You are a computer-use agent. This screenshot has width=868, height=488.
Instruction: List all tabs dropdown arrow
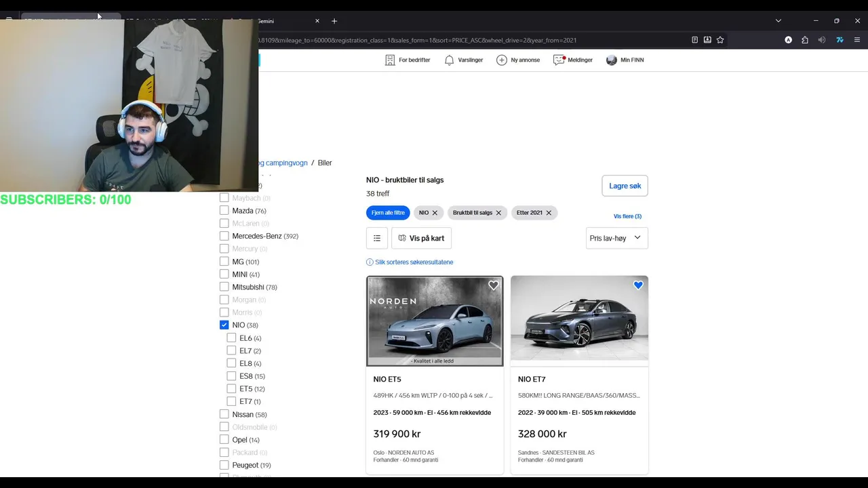778,21
